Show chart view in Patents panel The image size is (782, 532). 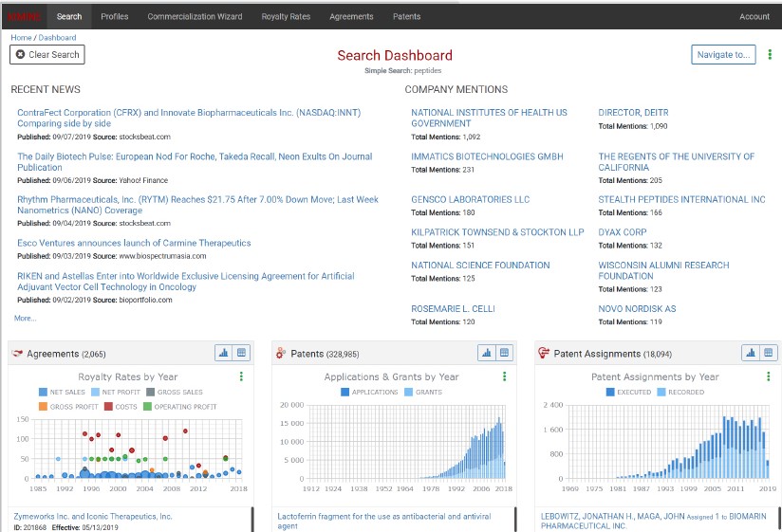click(x=486, y=353)
